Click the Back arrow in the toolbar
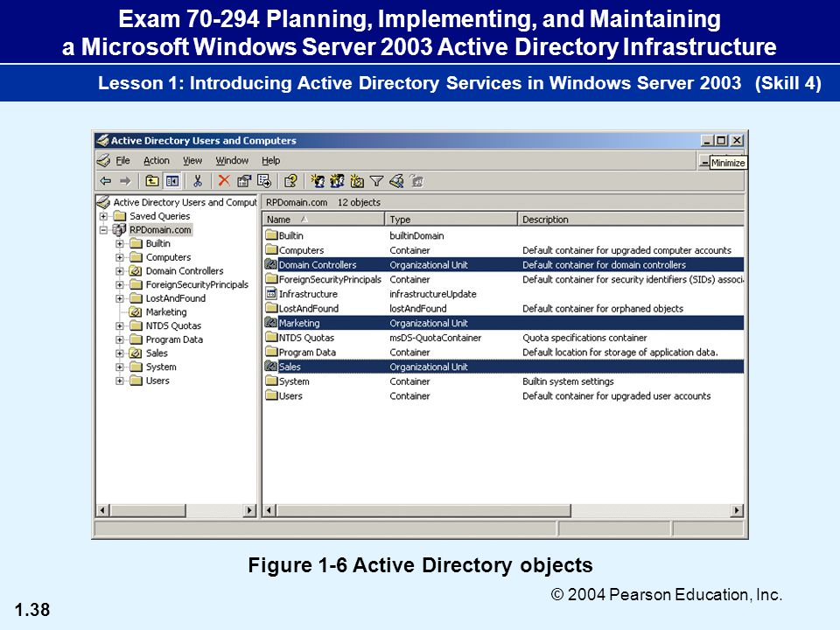840x630 pixels. point(106,182)
